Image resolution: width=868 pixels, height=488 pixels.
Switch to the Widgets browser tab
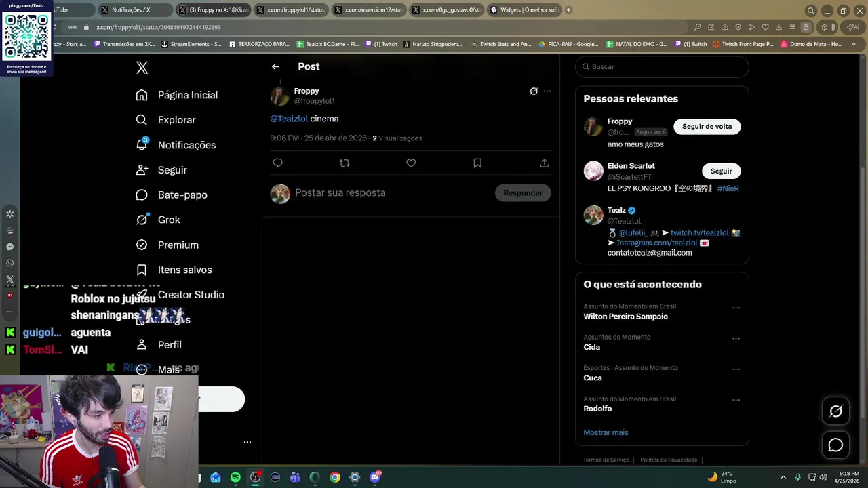click(524, 10)
